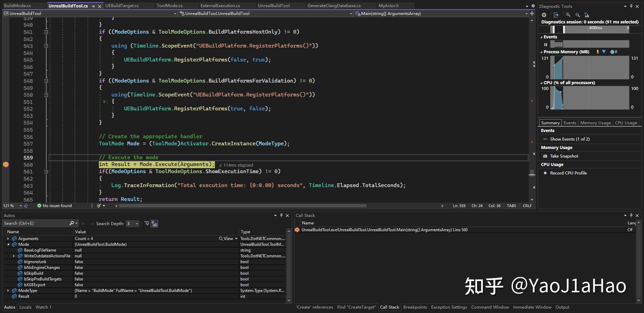Click the Take Snapshot camera icon
This screenshot has width=644, height=313.
pyautogui.click(x=545, y=156)
